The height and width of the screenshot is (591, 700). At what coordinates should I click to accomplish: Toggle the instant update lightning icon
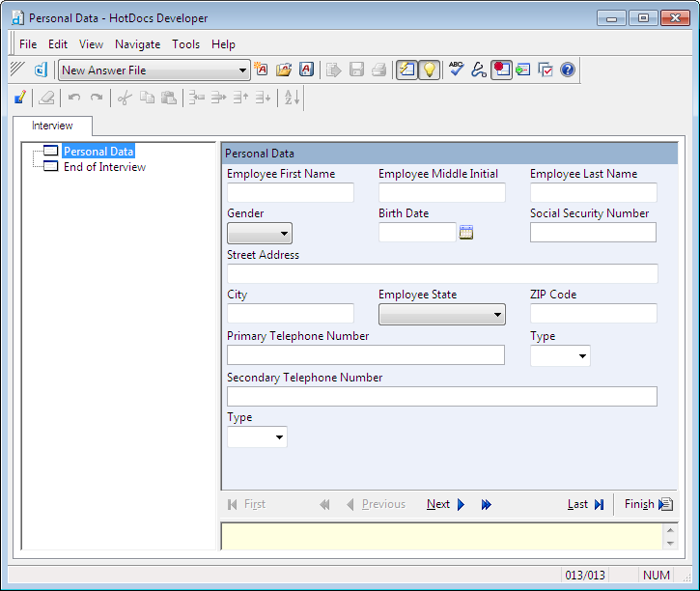point(406,70)
